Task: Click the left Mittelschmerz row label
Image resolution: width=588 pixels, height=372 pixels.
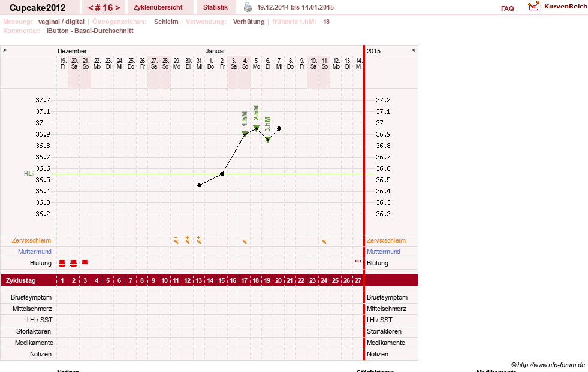Action: coord(32,309)
